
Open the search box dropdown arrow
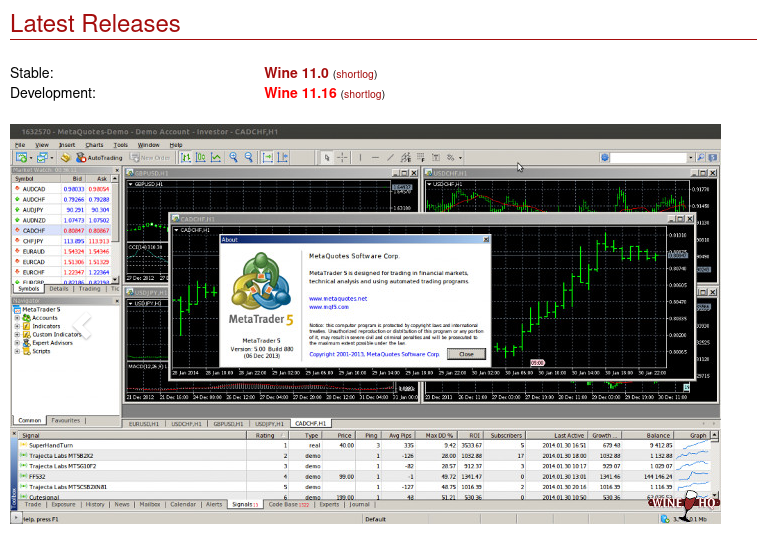(x=691, y=157)
